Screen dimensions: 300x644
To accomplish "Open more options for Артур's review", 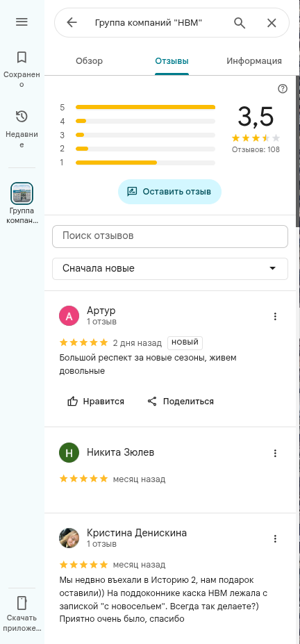I will point(275,316).
